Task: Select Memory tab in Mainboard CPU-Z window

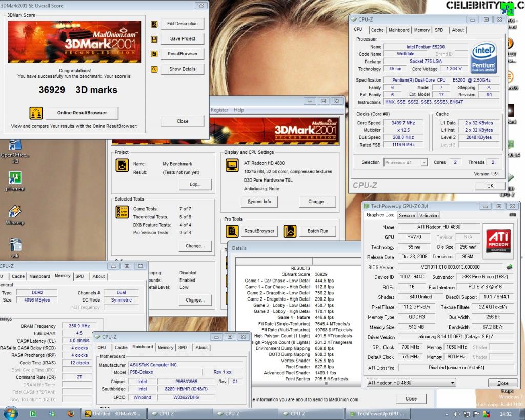Action: coord(166,348)
